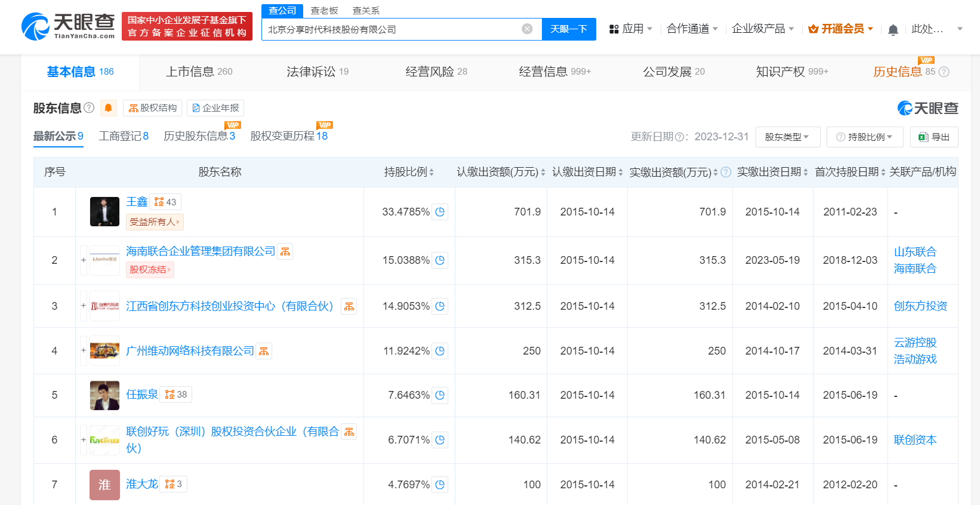This screenshot has height=505, width=980.
Task: Click 任振泉's profile photo
Action: 104,395
